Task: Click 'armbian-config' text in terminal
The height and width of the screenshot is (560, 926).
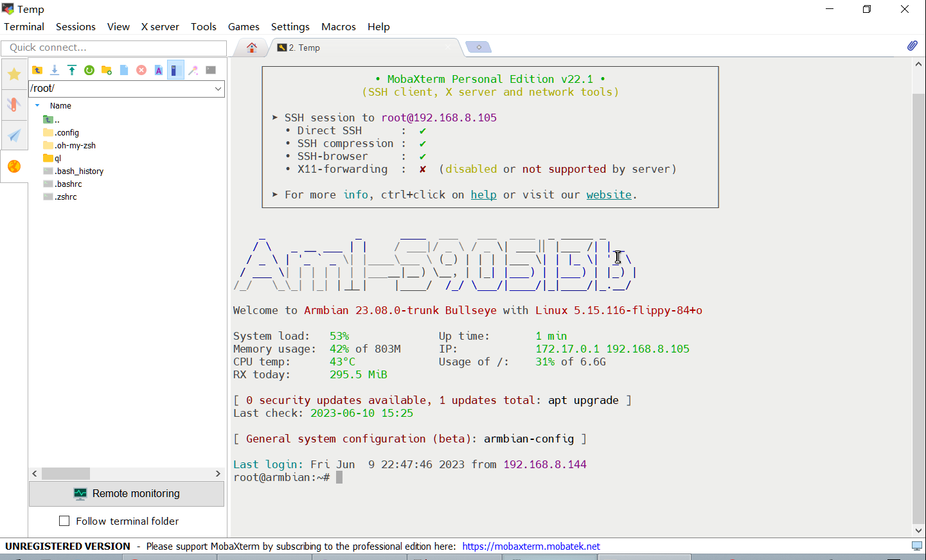Action: tap(529, 439)
